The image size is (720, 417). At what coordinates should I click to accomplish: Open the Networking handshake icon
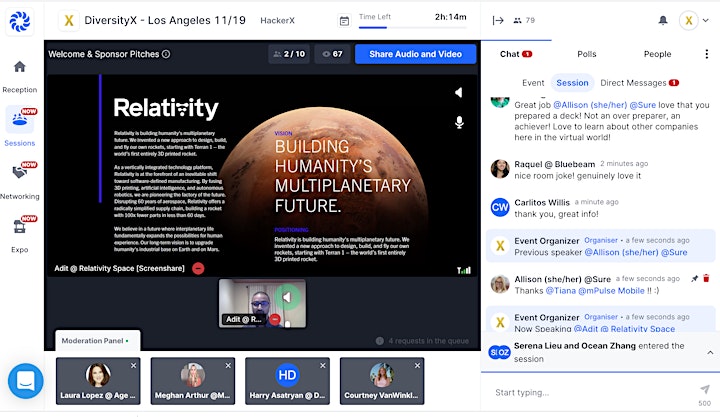click(19, 172)
